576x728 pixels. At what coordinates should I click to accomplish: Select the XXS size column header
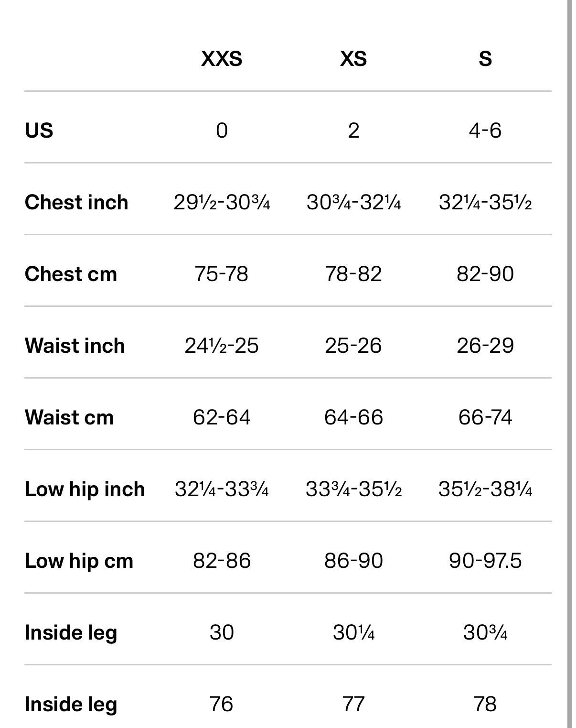(222, 59)
